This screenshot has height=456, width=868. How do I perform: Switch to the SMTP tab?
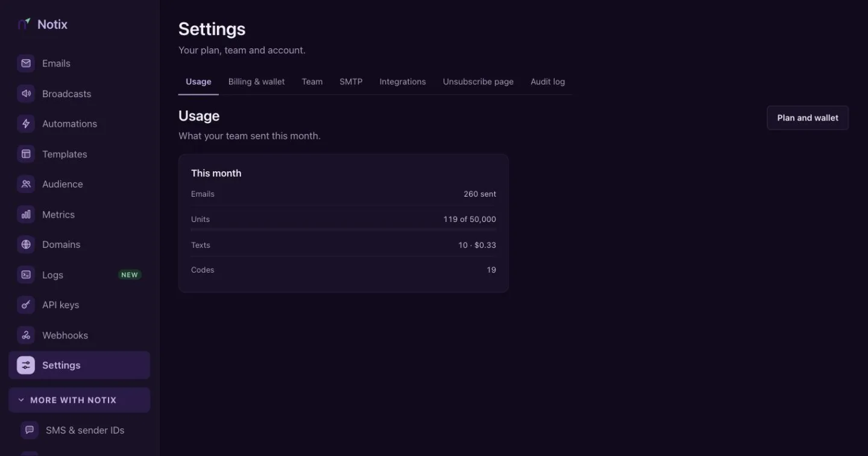(x=351, y=81)
